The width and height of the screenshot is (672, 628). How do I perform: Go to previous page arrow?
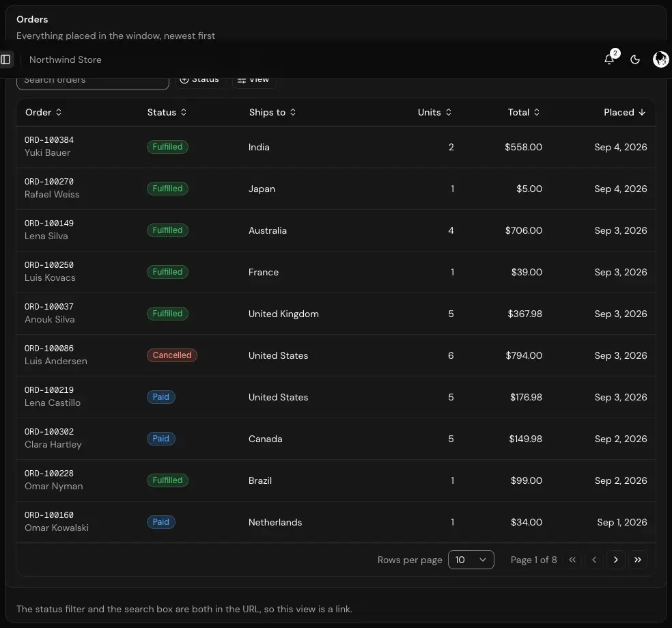click(594, 560)
